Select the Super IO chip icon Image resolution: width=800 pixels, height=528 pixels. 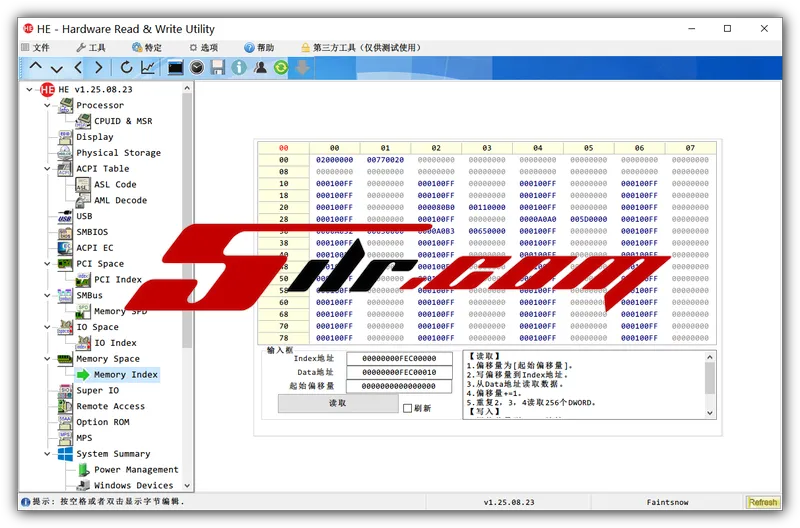click(65, 390)
